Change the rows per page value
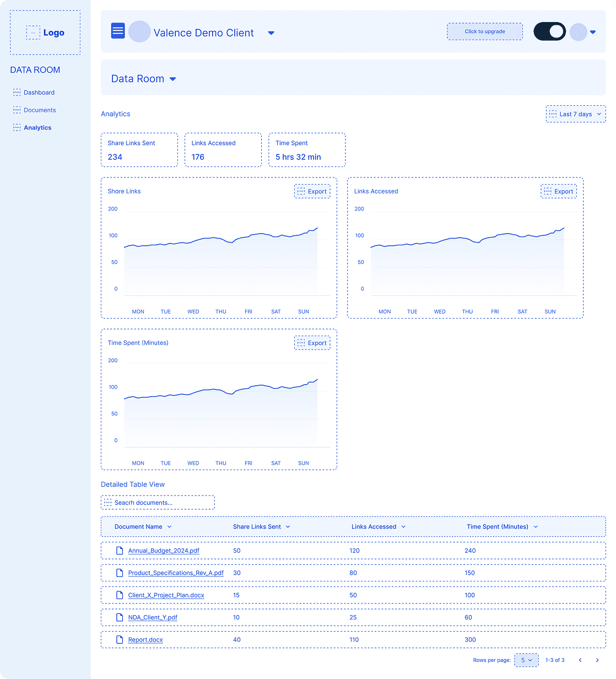Screen dimensions: 616x679 pos(526,660)
